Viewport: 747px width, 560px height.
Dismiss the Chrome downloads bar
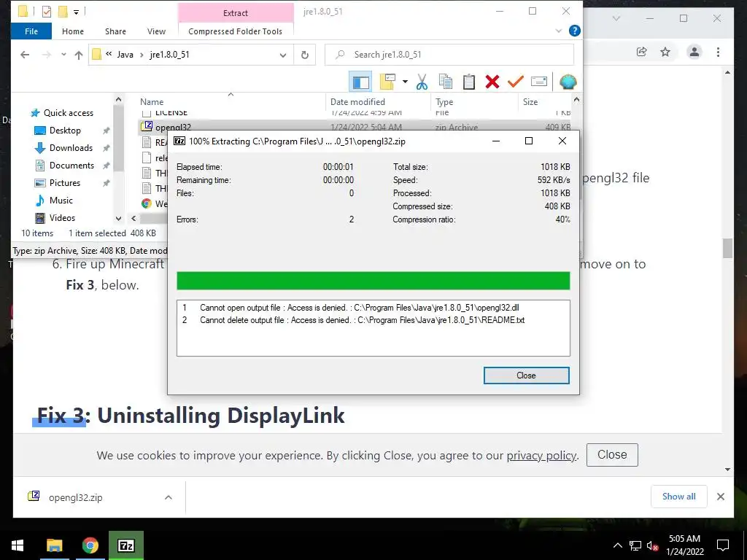pyautogui.click(x=720, y=497)
